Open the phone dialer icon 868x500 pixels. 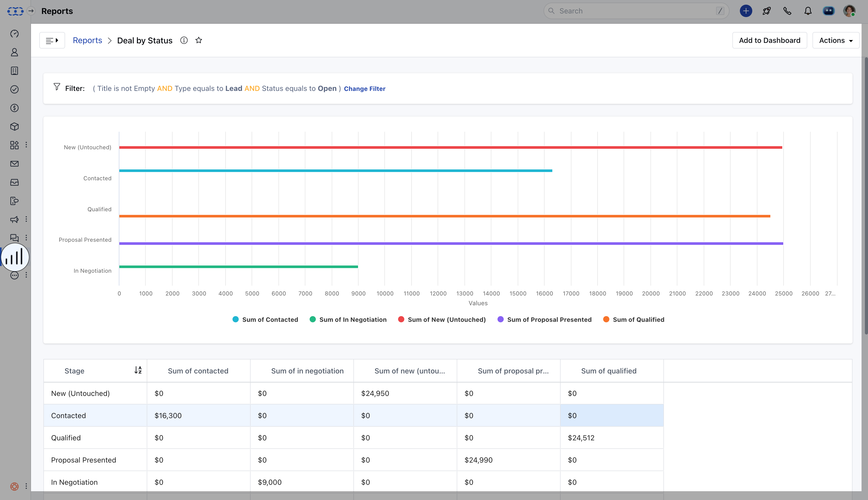[787, 11]
